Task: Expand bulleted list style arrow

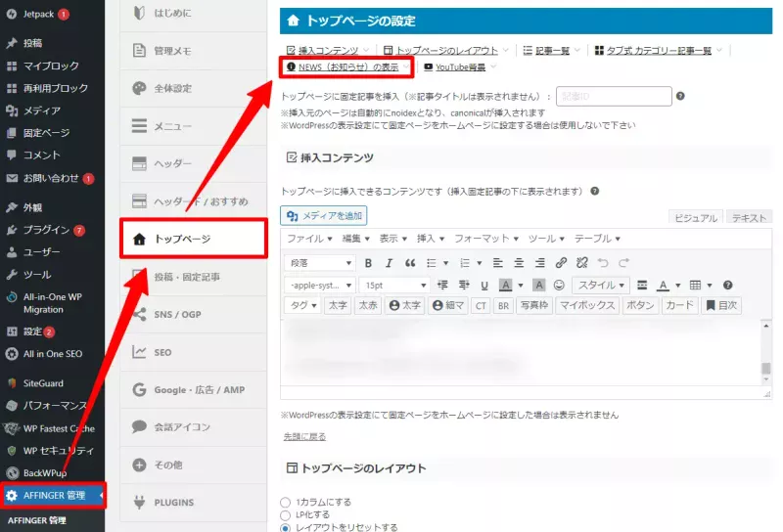Action: tap(445, 263)
